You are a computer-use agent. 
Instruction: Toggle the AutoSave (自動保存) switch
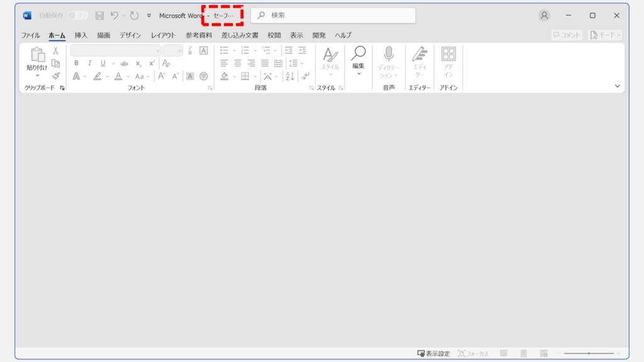coord(77,16)
